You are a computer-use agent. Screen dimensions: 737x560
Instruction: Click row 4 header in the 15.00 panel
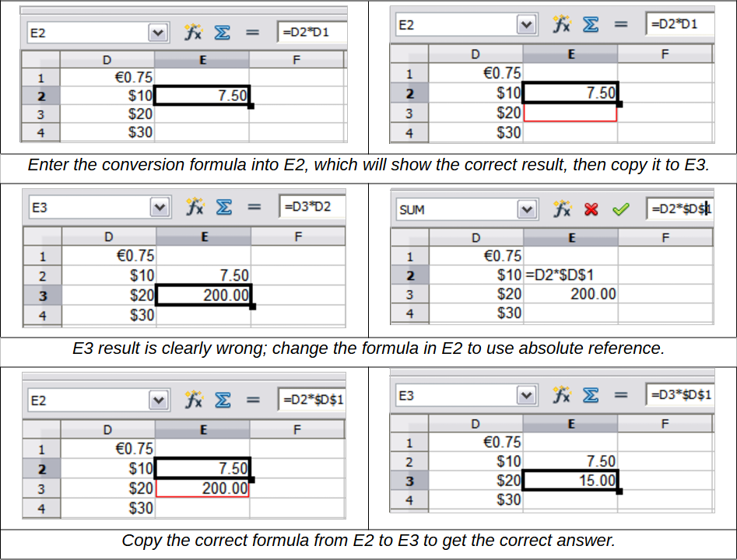[x=408, y=499]
